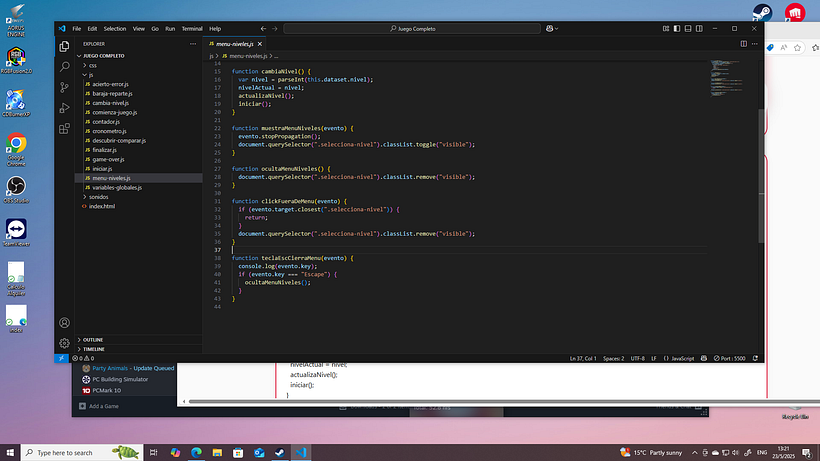Open the View menu
The height and width of the screenshot is (461, 820).
coord(139,29)
